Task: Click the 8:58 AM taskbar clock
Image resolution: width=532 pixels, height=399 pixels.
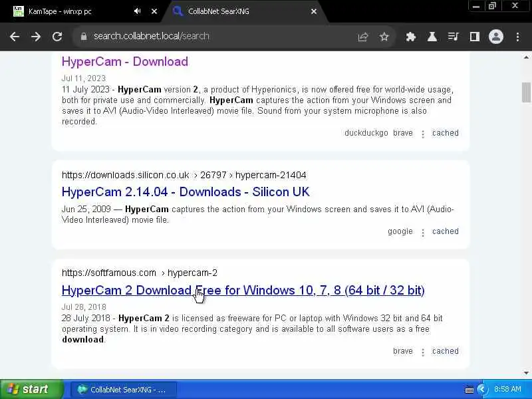Action: coord(507,390)
